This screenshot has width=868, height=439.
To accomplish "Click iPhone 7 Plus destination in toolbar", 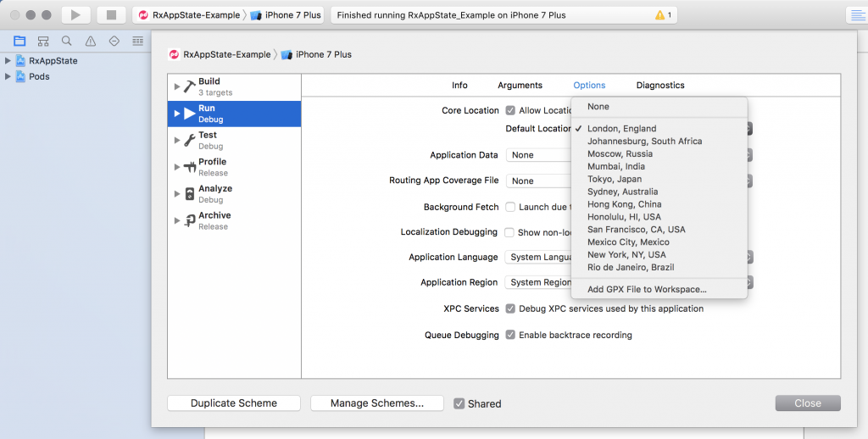I will 286,15.
